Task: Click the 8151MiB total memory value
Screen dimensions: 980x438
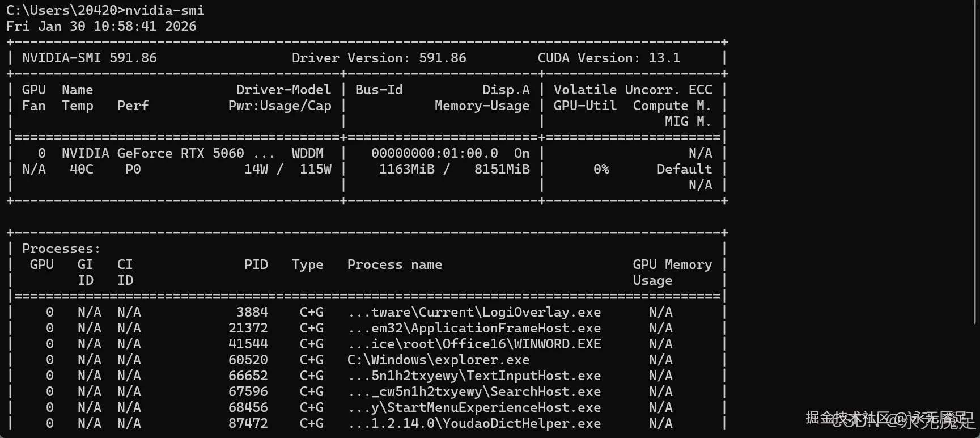Action: point(502,169)
